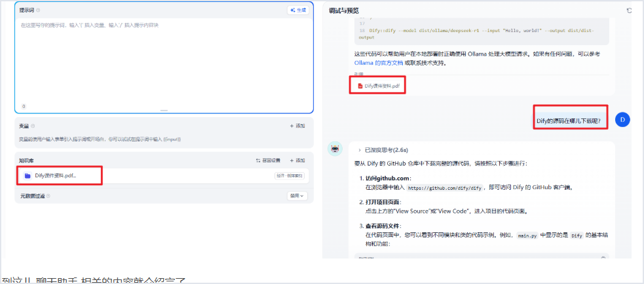Click the 经济 · 倒排索引 index badge
Image resolution: width=644 pixels, height=284 pixels.
(290, 176)
